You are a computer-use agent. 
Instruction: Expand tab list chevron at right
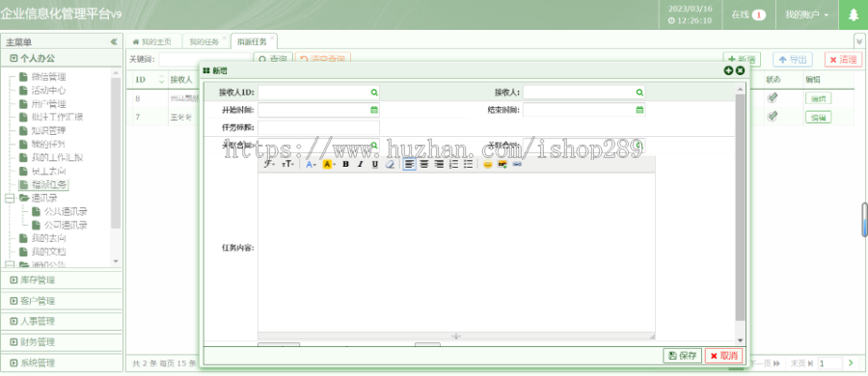point(859,41)
